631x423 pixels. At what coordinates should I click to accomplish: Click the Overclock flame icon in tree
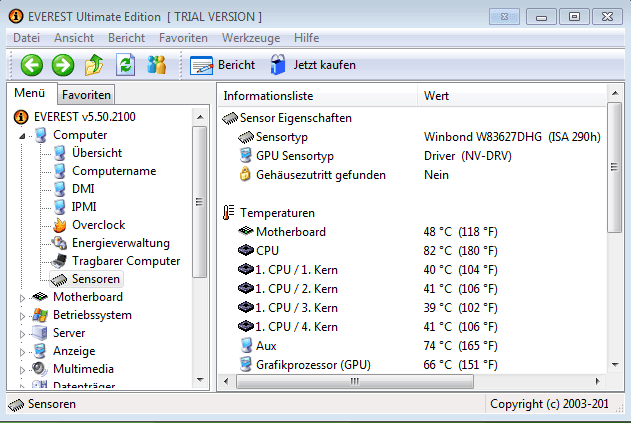coord(60,225)
